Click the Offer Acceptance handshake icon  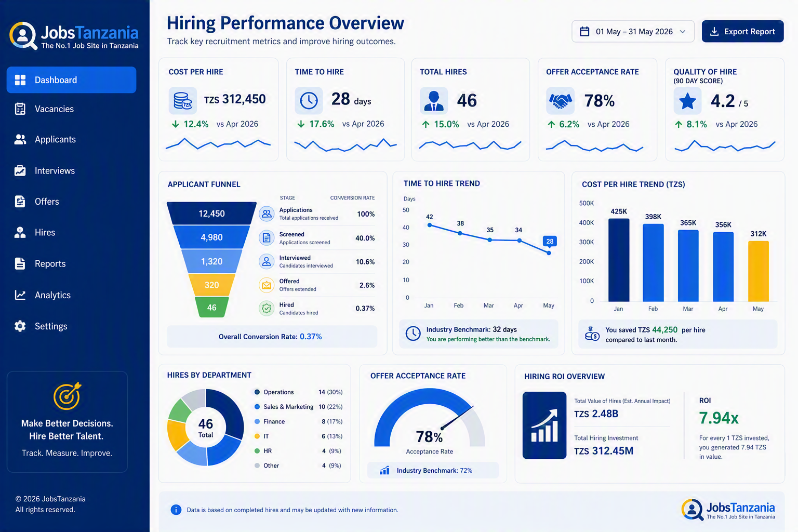(560, 100)
